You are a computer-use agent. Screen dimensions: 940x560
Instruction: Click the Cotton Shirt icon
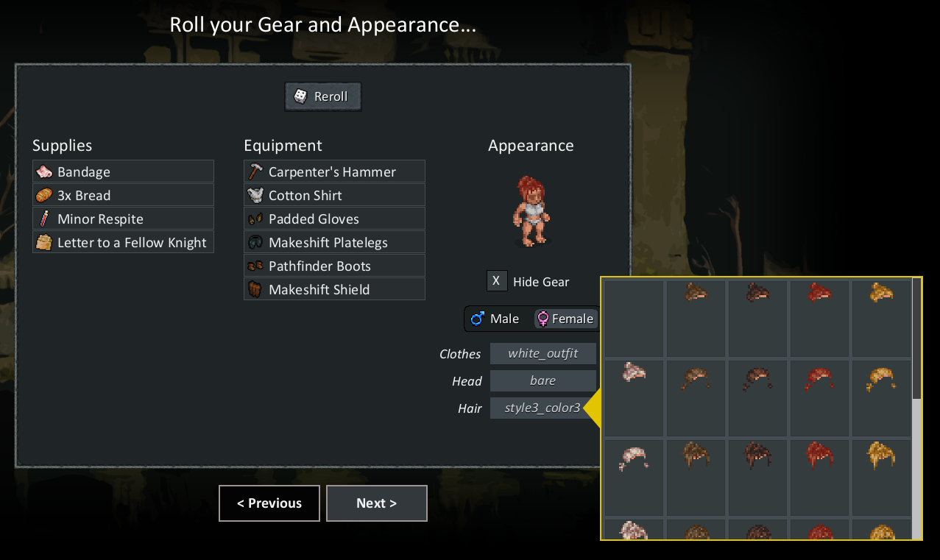255,195
